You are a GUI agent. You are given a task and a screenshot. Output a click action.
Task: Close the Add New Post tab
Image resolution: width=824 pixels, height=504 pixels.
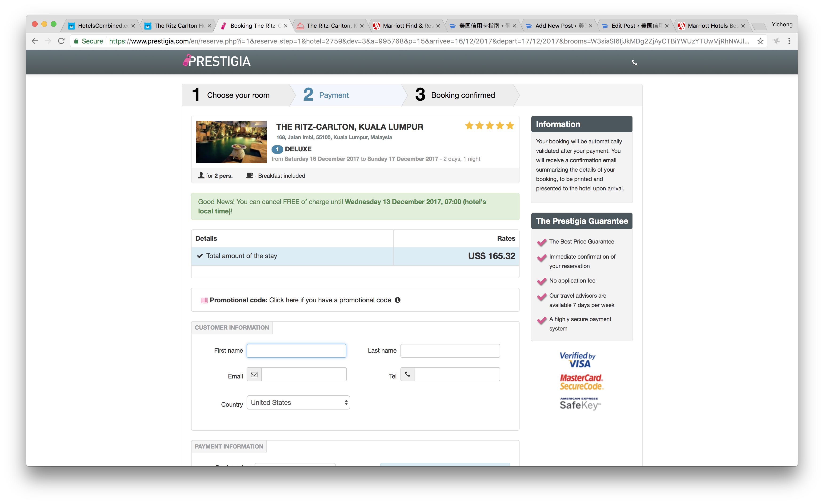(x=591, y=26)
